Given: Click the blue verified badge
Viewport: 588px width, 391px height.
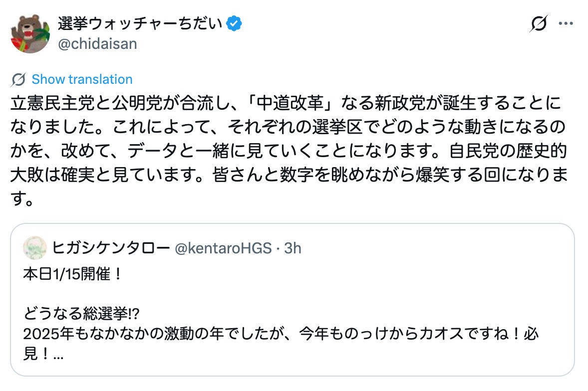Looking at the screenshot, I should 235,23.
